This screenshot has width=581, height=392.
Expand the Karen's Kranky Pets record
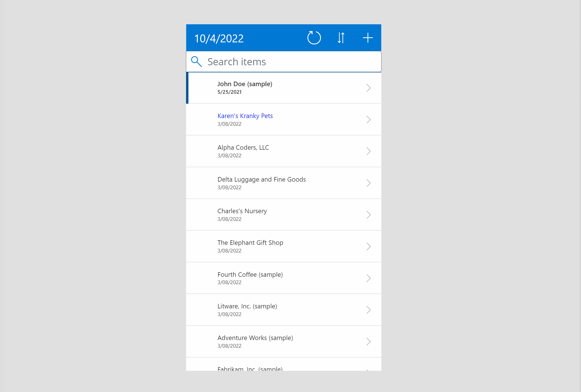tap(368, 119)
